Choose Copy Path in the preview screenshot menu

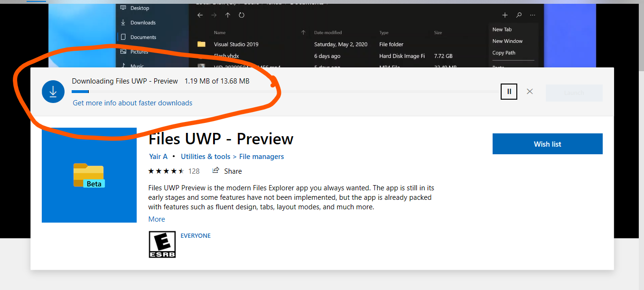[x=504, y=53]
